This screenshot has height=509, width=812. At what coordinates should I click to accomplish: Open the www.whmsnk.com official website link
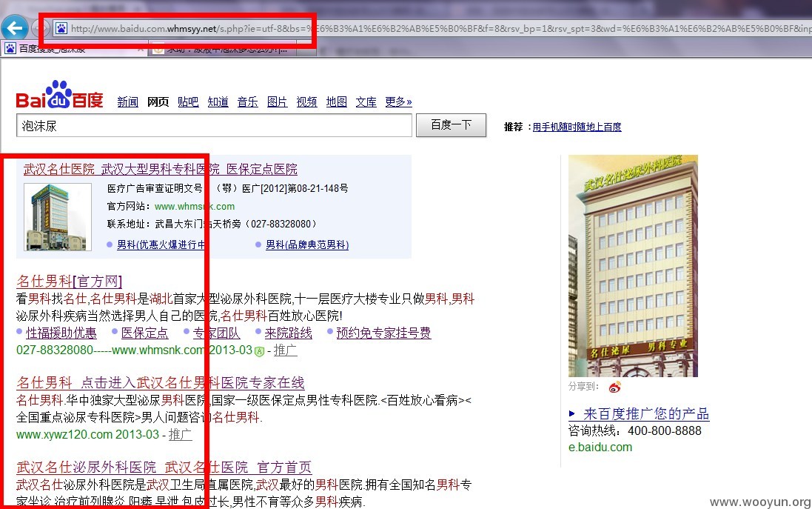pos(195,206)
